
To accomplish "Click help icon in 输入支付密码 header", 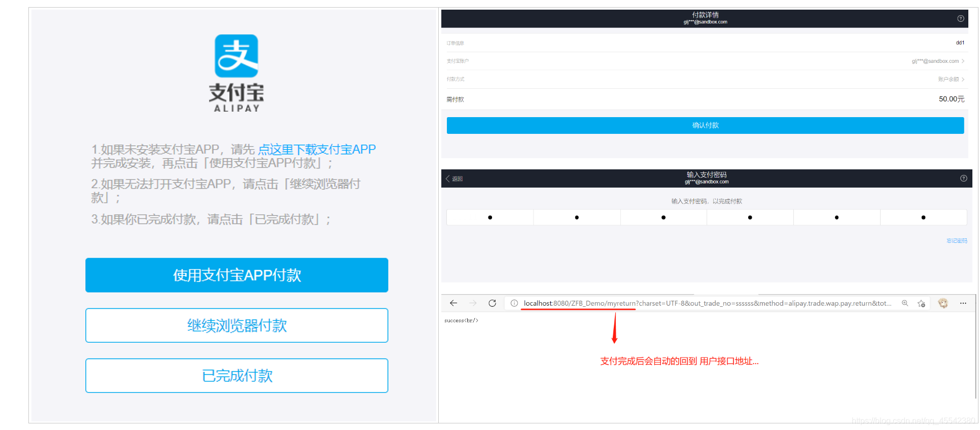I will click(964, 178).
